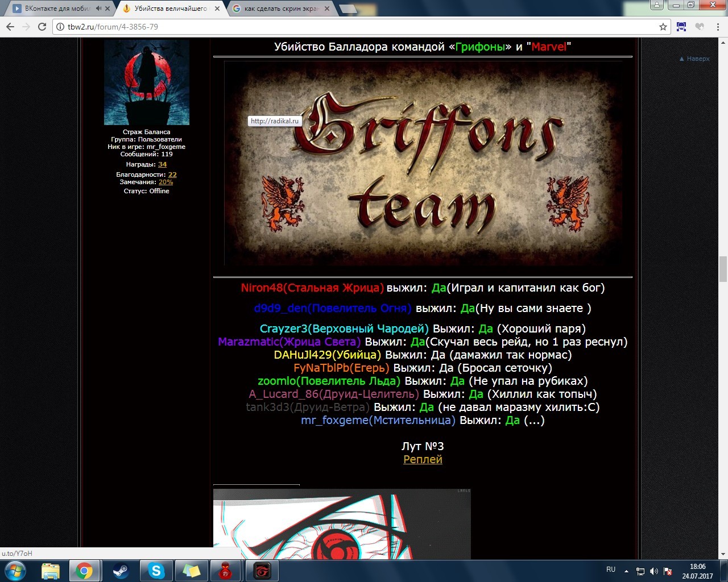Open the Награды count 34 link
The width and height of the screenshot is (728, 582).
point(163,164)
